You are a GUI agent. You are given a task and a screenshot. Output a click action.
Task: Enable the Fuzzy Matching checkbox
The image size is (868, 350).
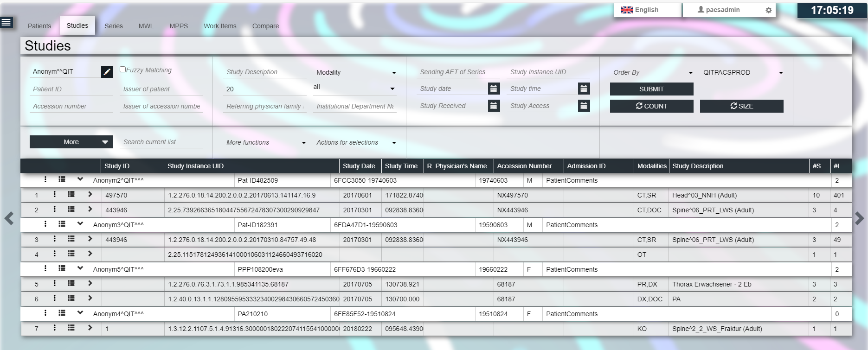tap(123, 70)
